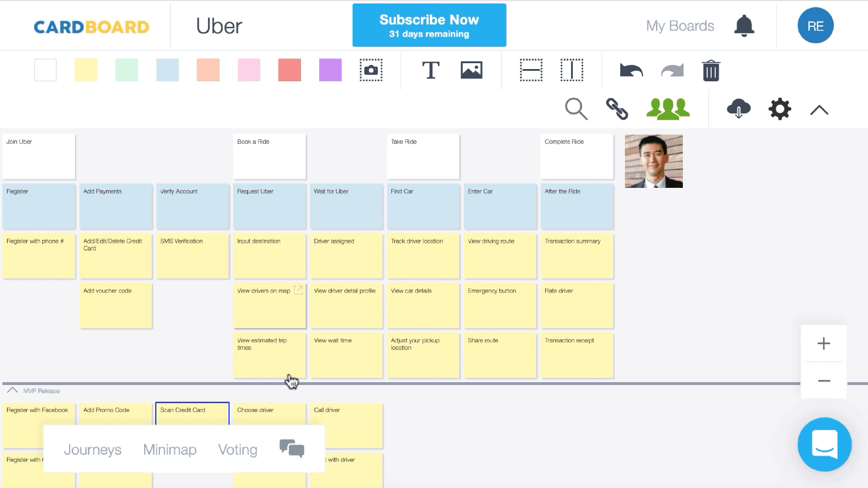
Task: Add a vertical divider line
Action: point(572,70)
